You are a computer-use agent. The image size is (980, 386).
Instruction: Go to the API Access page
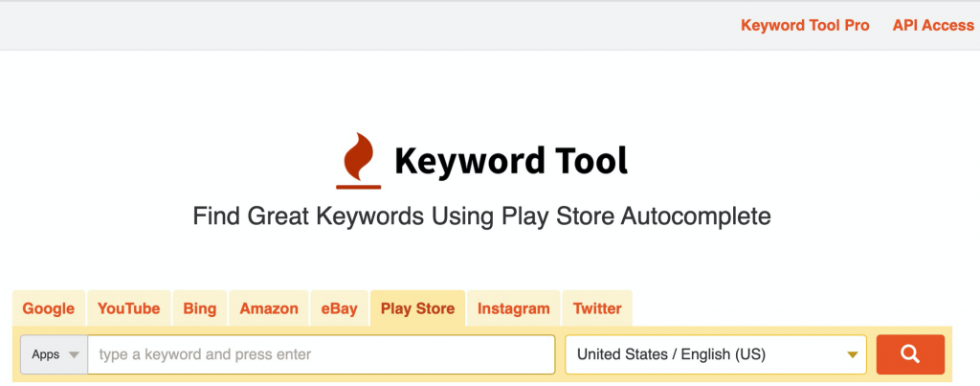[932, 26]
